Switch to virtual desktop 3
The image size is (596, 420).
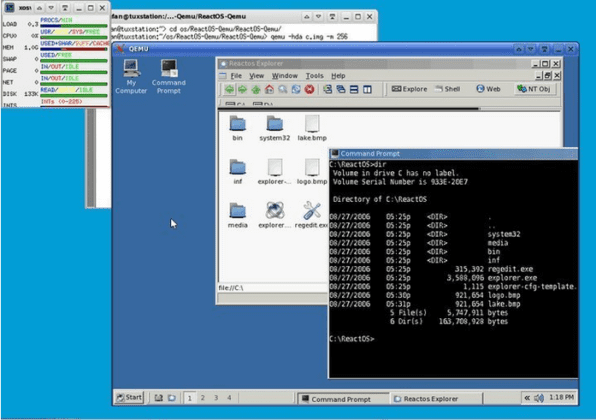[x=216, y=398]
